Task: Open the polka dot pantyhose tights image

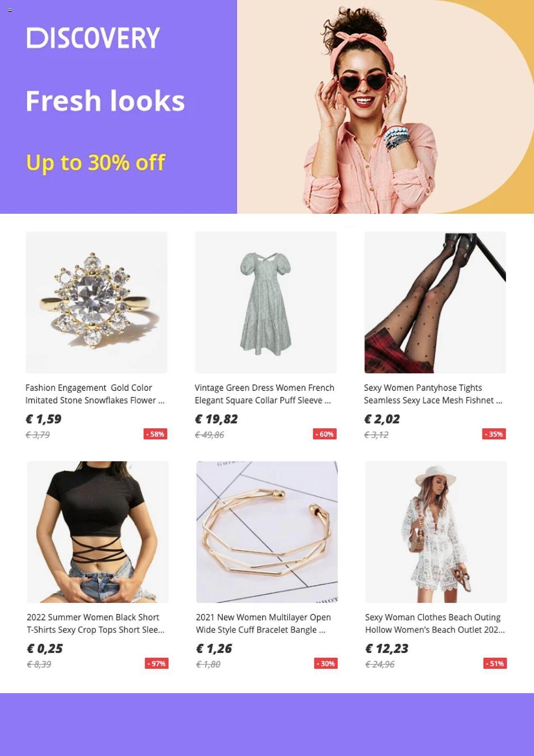Action: pos(435,302)
